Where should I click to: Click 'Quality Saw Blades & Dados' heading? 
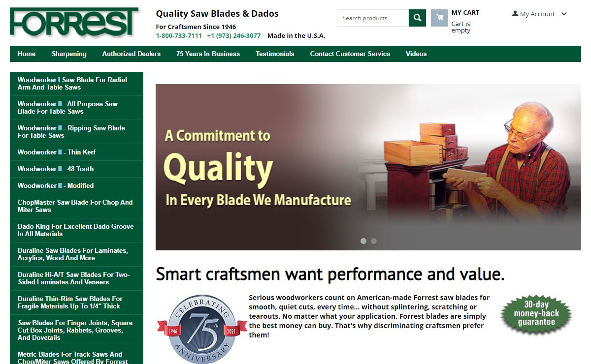[217, 14]
